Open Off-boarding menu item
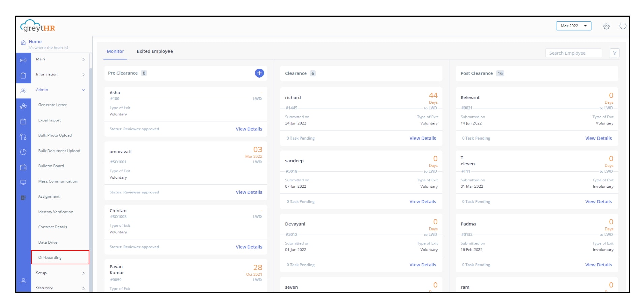644x306 pixels. (x=60, y=257)
